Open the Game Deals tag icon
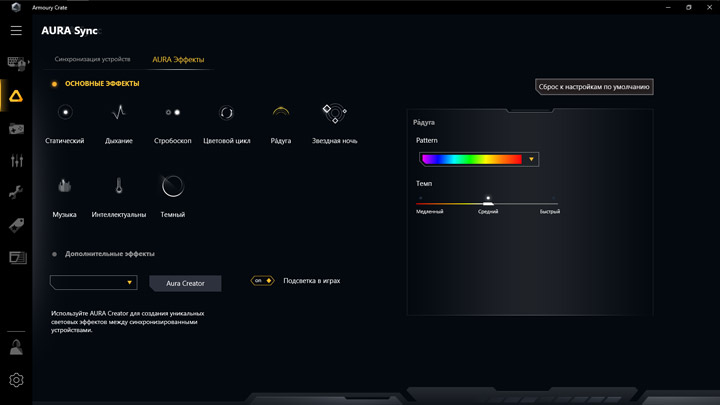The width and height of the screenshot is (720, 405). point(17,225)
